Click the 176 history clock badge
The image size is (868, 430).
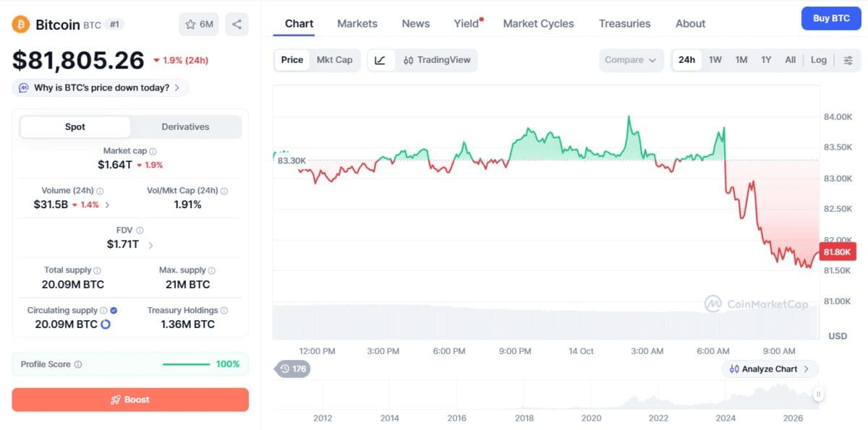click(293, 369)
